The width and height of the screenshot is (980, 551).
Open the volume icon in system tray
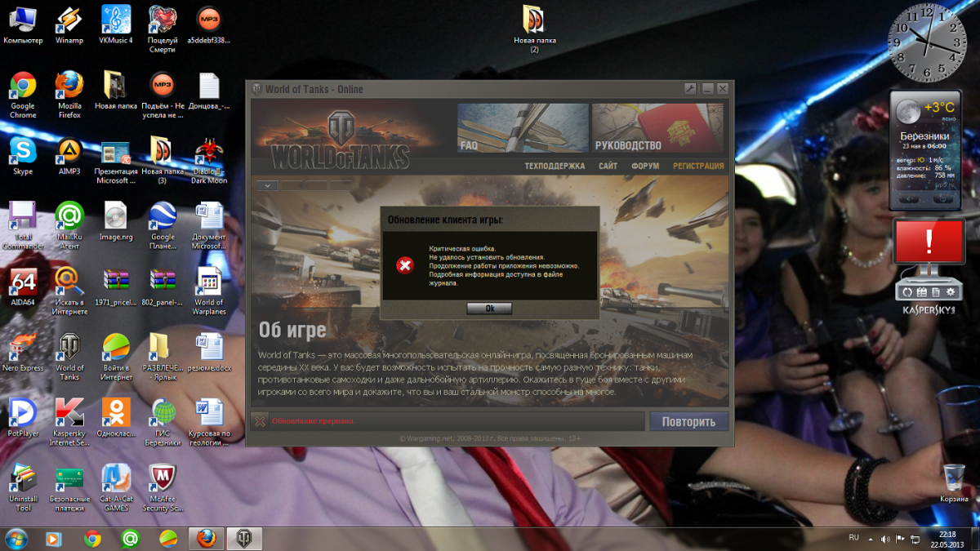click(884, 539)
